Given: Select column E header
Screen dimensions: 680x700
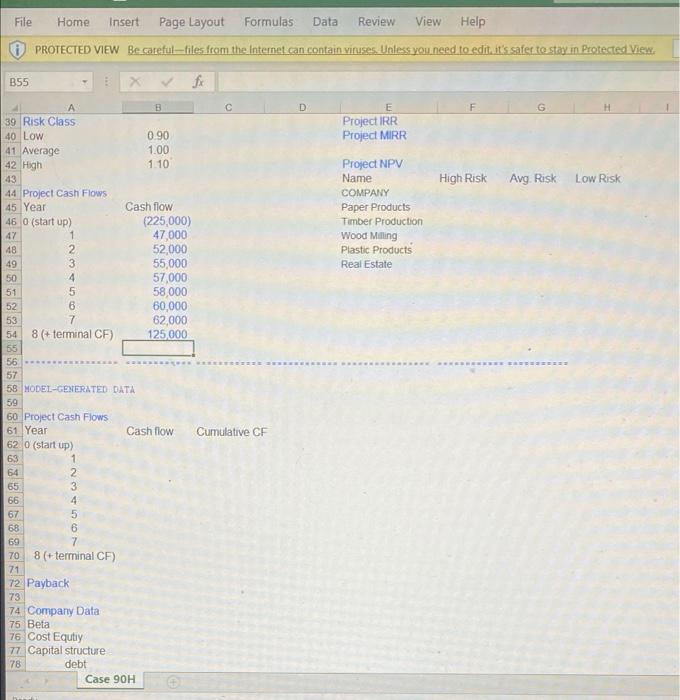Looking at the screenshot, I should pyautogui.click(x=388, y=108).
